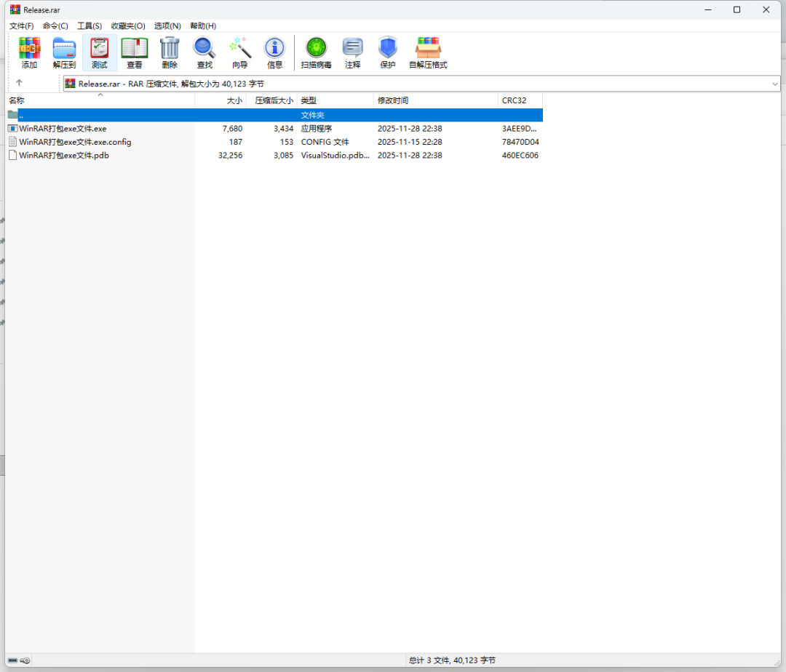The image size is (786, 672).
Task: Sort by the 名称 column header
Action: click(x=100, y=100)
